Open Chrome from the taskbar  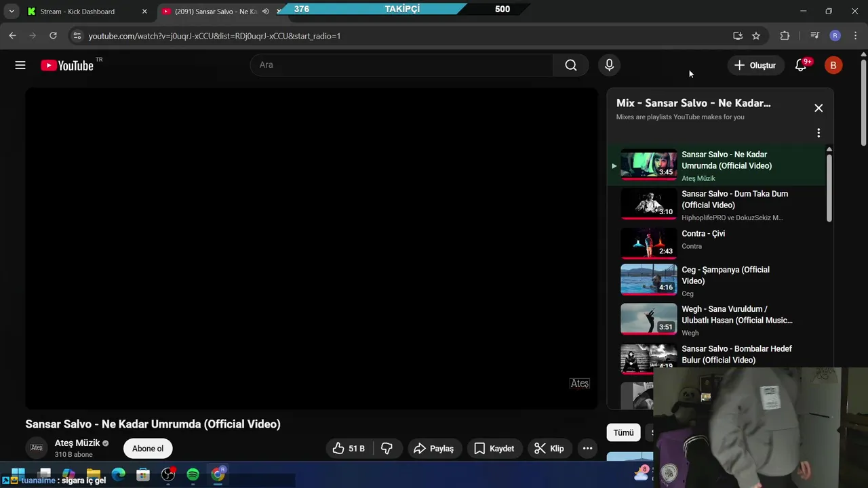coord(218,474)
